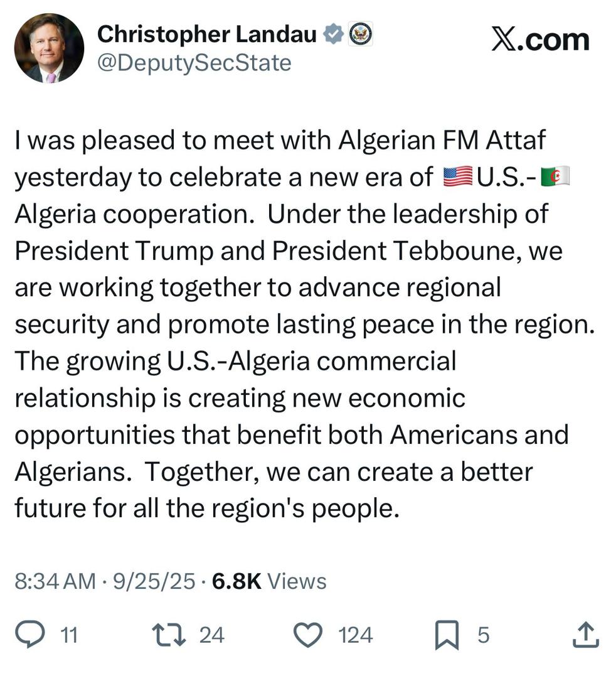Viewport: 616px width, 678px height.
Task: Click the repost count 24
Action: coord(211,635)
